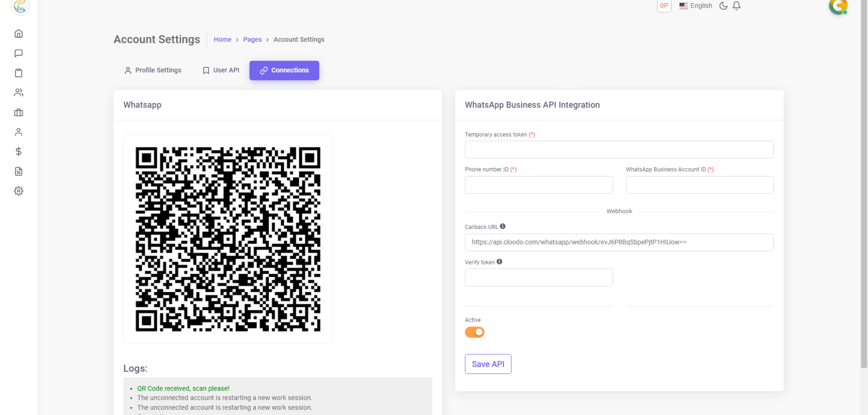The width and height of the screenshot is (868, 415).
Task: Open the English language selector
Action: (x=695, y=6)
